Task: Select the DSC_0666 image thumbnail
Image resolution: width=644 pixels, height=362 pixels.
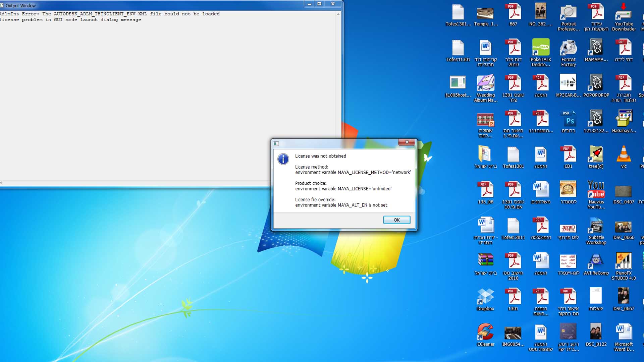Action: [x=624, y=227]
